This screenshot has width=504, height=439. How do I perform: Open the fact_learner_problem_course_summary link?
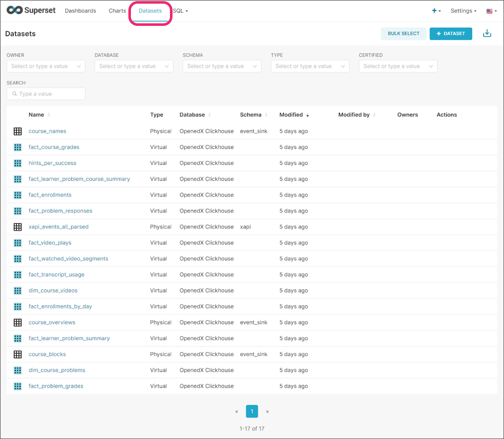pos(79,179)
